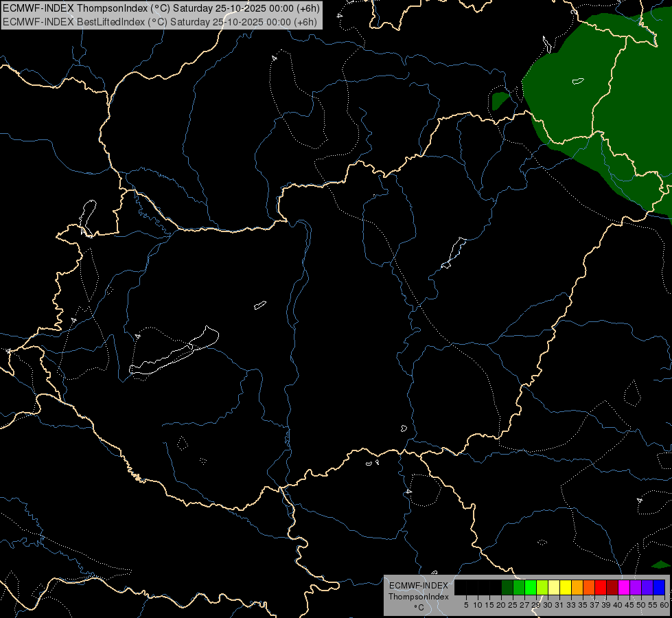Screen dimensions: 672x618
Task: Select the pale yellow 30–31 legend swatch
Action: (554, 587)
